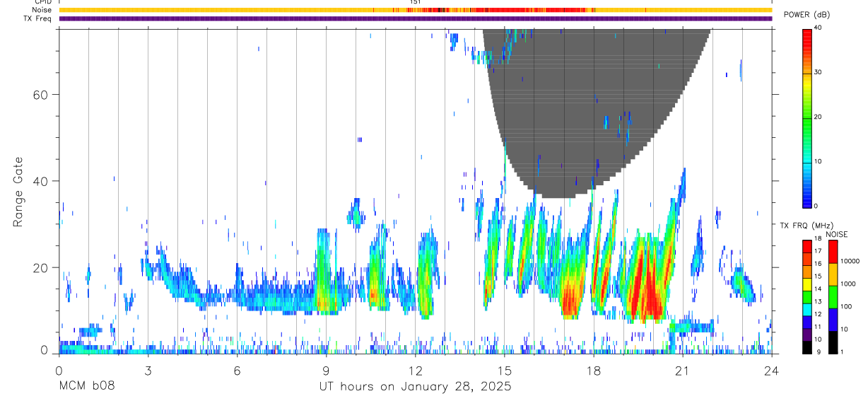Select cyan 12-13 MHz swatch in TX FRQ legend
The width and height of the screenshot is (868, 401).
[807, 309]
